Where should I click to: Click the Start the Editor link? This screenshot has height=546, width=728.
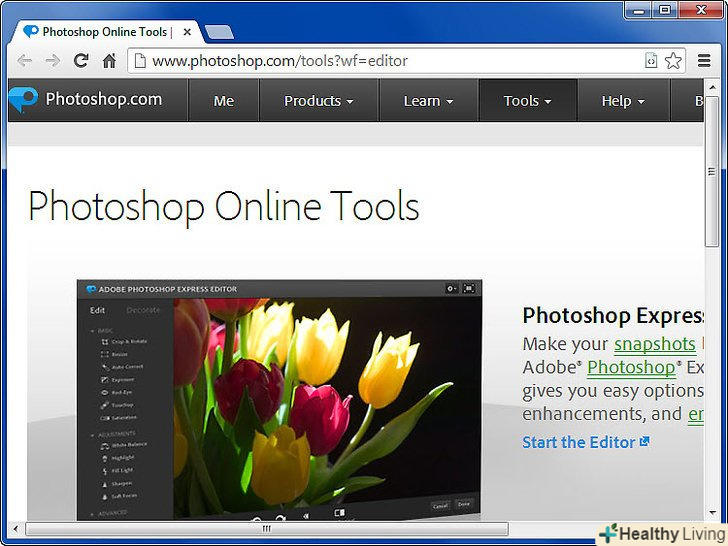[585, 442]
